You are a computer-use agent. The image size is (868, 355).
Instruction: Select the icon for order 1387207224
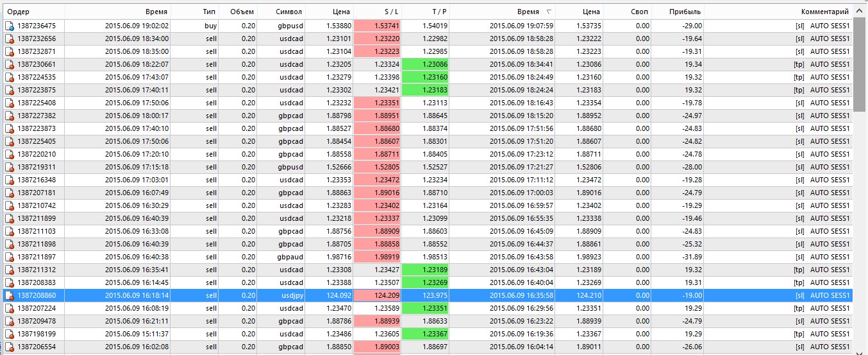10,309
